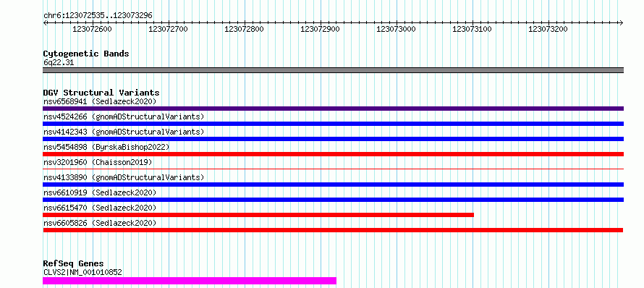This screenshot has height=288, width=644.
Task: Click the nsv6605826 (Sedlazeck2020) label
Action: click(x=100, y=223)
